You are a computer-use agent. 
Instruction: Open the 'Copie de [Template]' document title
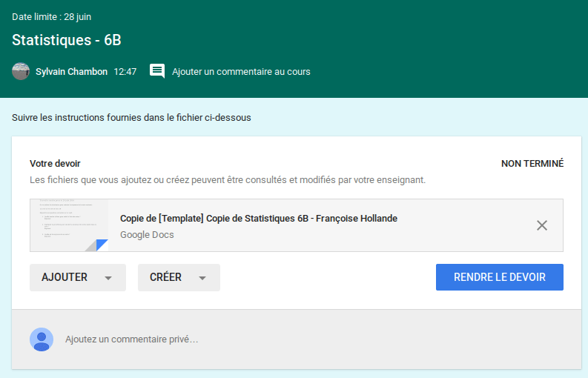(259, 218)
